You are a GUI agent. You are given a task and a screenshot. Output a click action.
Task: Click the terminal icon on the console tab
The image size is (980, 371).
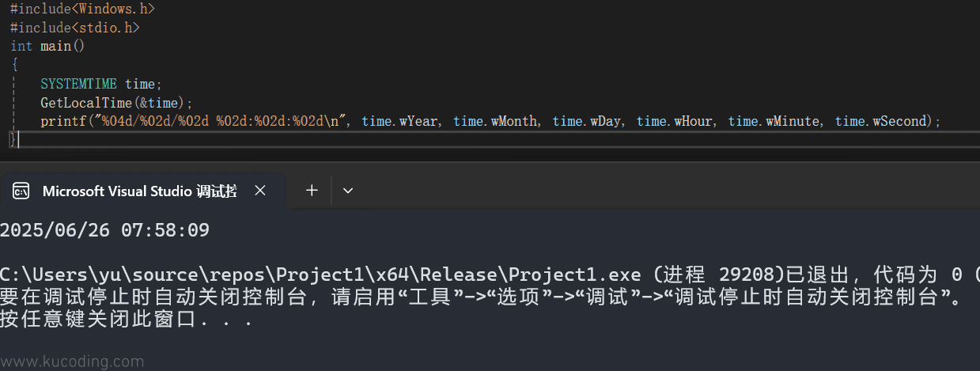click(21, 191)
